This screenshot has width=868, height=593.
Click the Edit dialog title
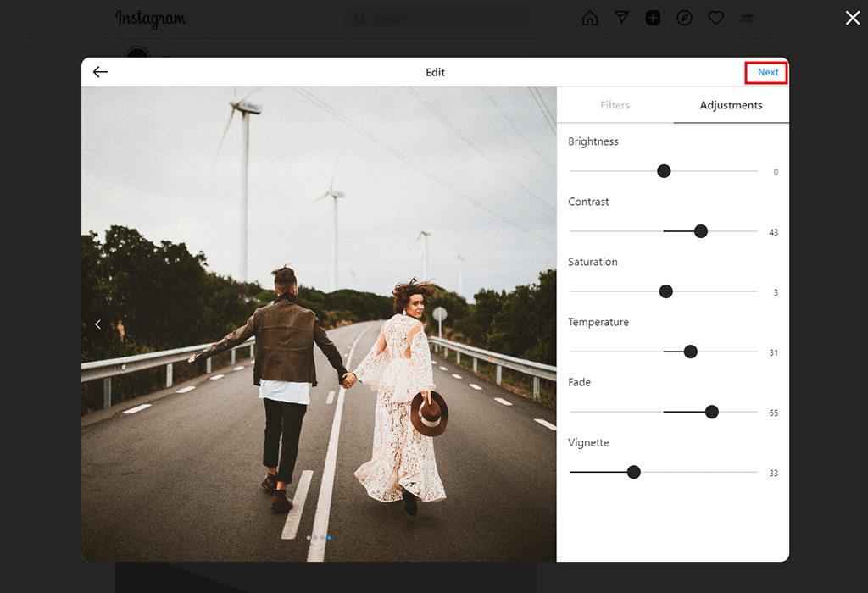[x=435, y=73]
